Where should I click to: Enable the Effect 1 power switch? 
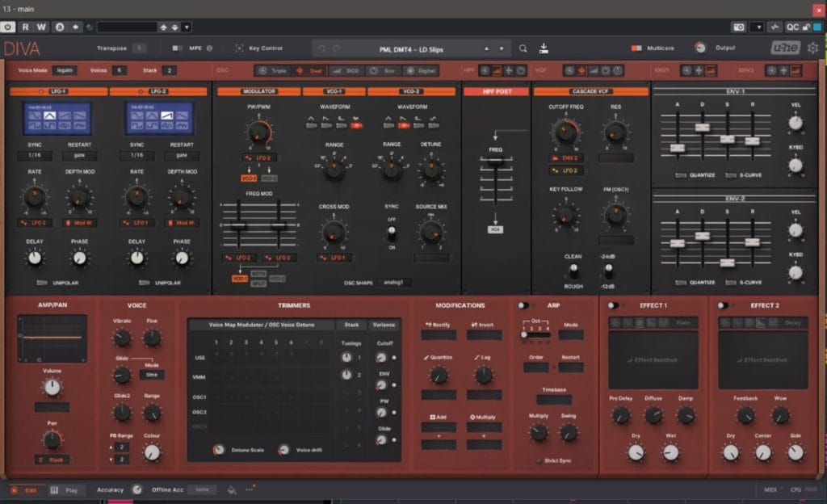coord(615,305)
